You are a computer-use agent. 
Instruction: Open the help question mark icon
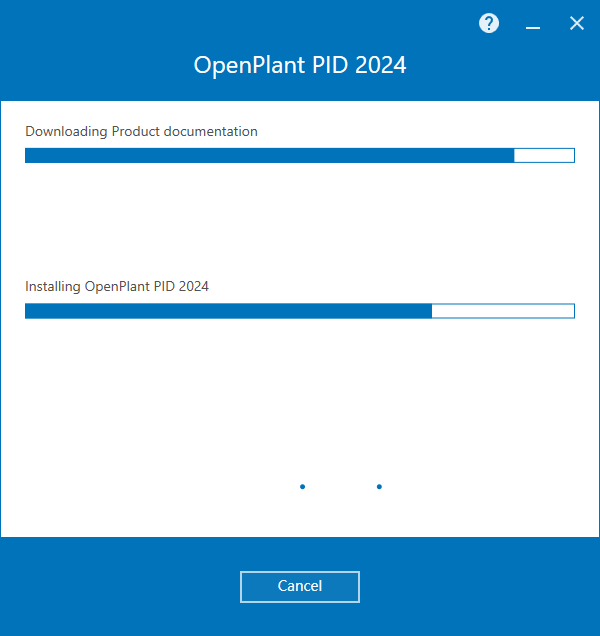coord(489,24)
